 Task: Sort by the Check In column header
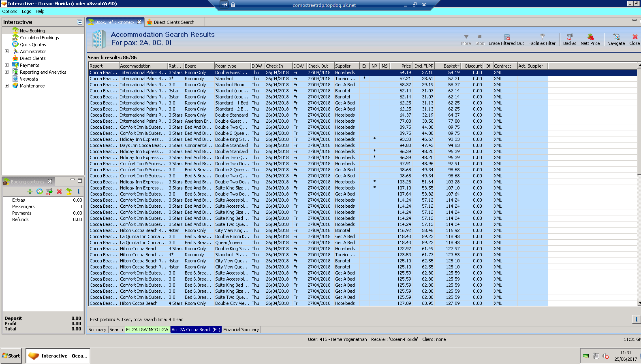coord(278,66)
